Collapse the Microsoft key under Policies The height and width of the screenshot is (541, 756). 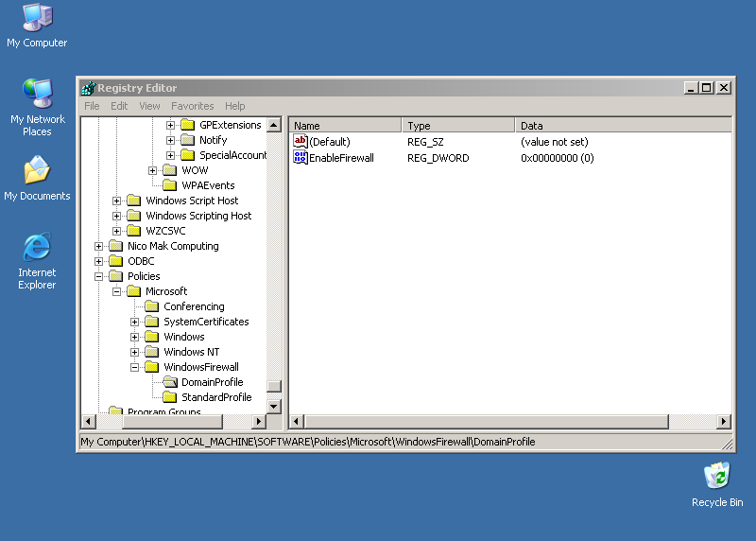116,291
